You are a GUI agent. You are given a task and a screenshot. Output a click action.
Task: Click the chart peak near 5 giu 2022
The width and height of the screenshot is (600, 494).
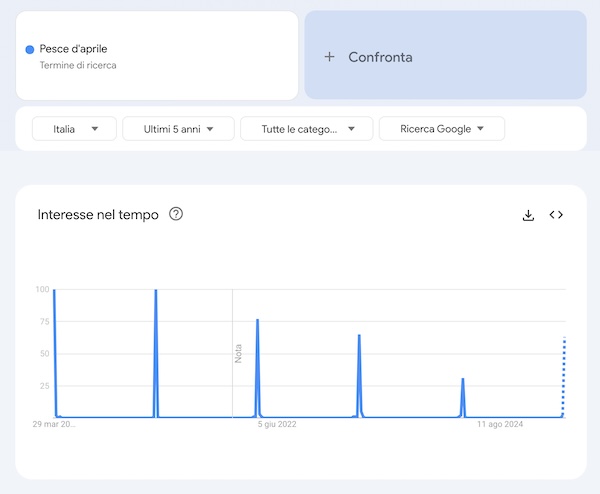[257, 322]
